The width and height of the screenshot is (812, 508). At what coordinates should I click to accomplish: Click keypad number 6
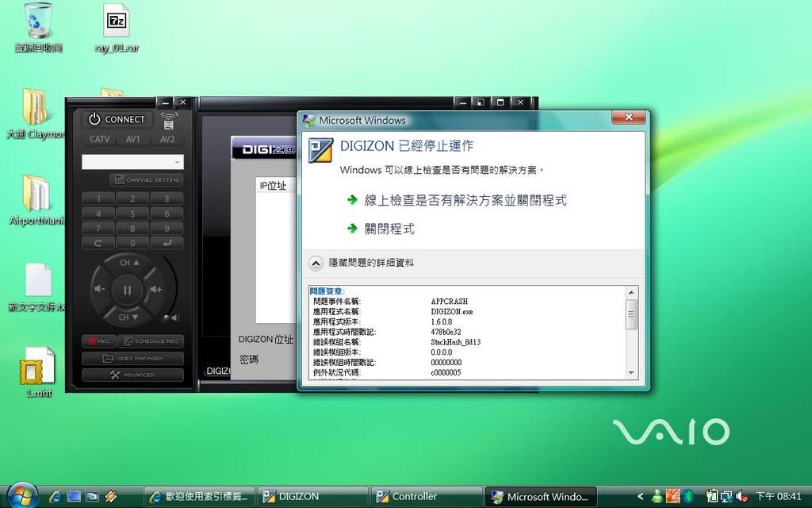pyautogui.click(x=167, y=214)
